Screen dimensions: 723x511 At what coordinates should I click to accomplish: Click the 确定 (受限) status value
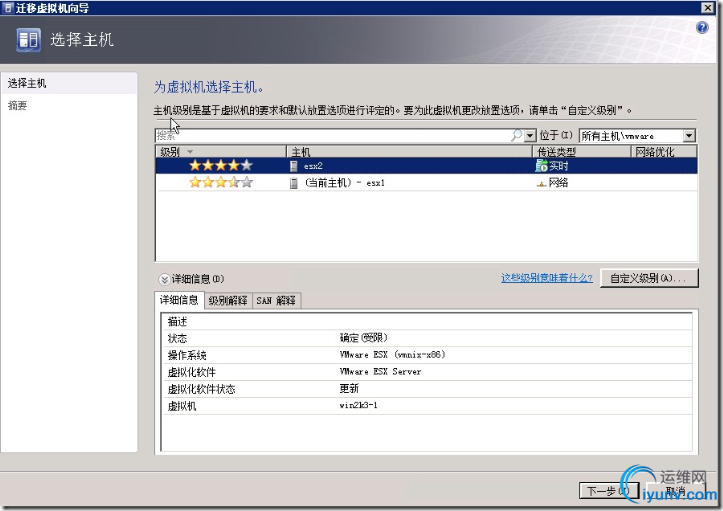363,338
